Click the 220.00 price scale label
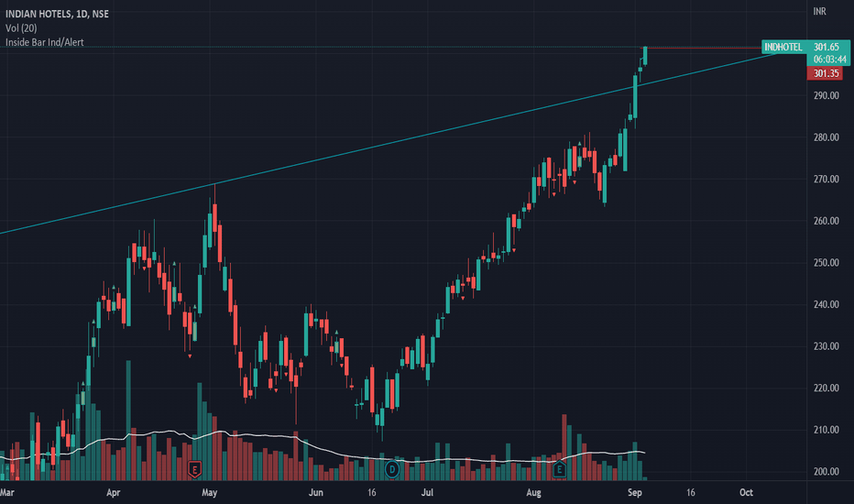Viewport: 854px width, 504px height. [x=827, y=388]
